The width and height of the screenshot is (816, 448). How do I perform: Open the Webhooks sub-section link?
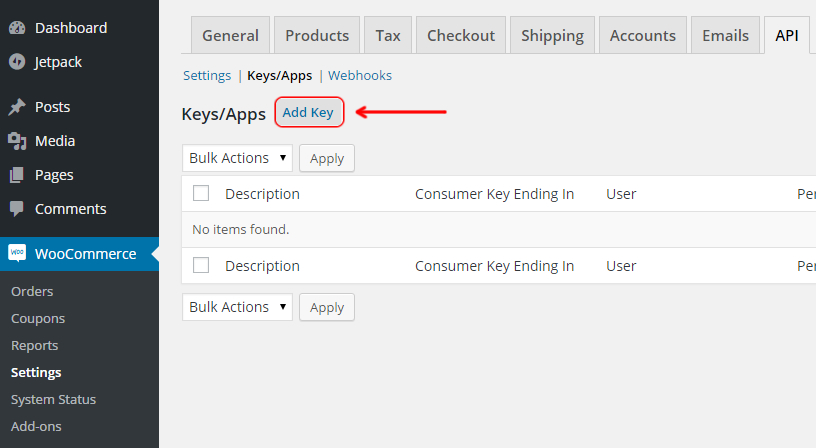pyautogui.click(x=360, y=75)
